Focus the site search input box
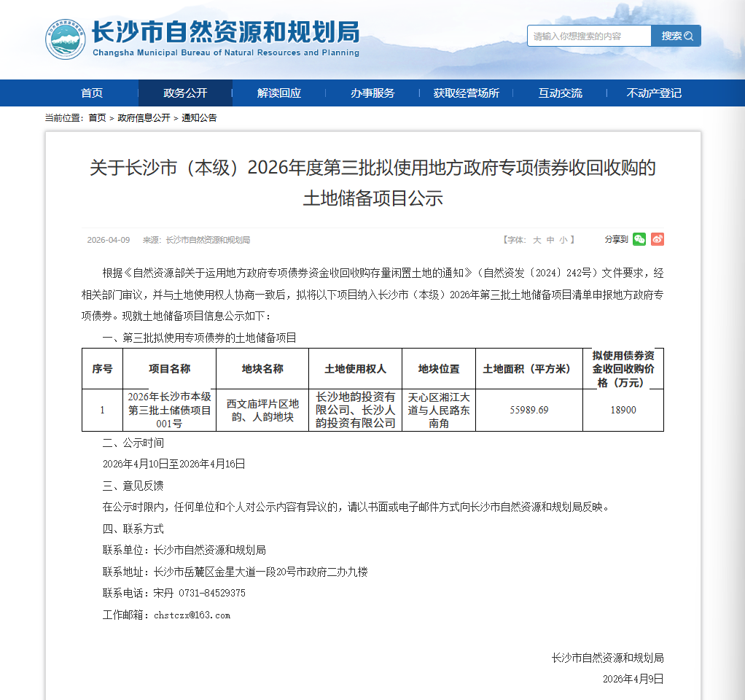 tap(589, 36)
